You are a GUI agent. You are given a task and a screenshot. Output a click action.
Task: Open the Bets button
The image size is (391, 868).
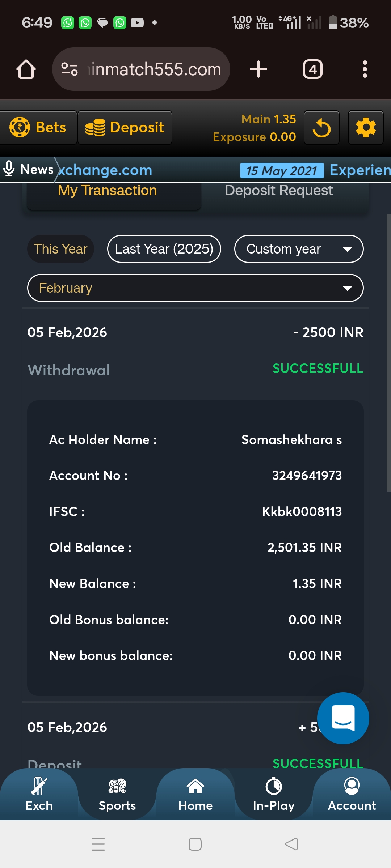(x=38, y=128)
